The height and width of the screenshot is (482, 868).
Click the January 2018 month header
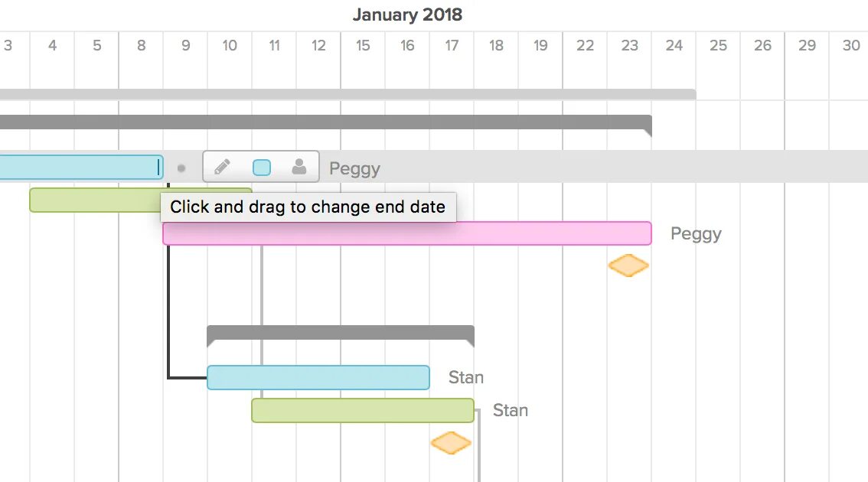coord(407,15)
